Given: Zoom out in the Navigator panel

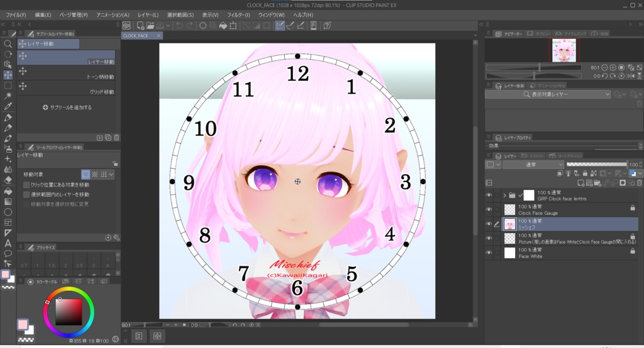Looking at the screenshot, I should click(x=604, y=67).
